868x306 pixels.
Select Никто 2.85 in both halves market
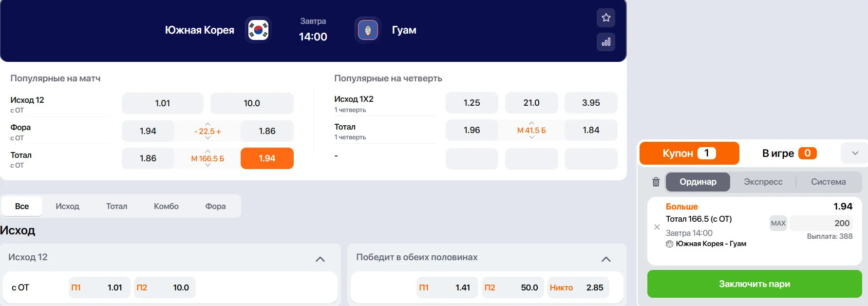(578, 287)
